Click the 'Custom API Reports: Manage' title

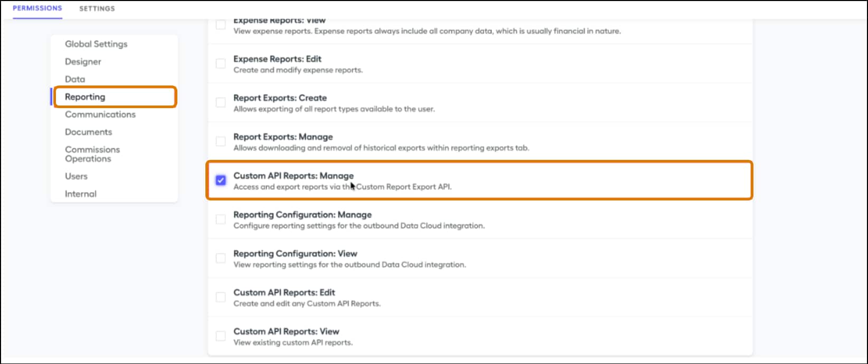(x=294, y=176)
